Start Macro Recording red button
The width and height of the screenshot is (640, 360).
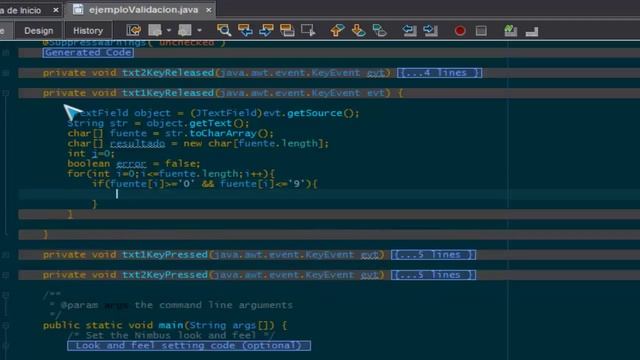tap(460, 31)
